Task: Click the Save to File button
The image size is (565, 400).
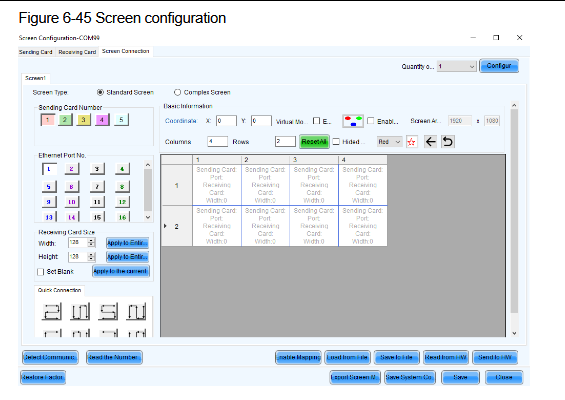Action: tap(396, 357)
